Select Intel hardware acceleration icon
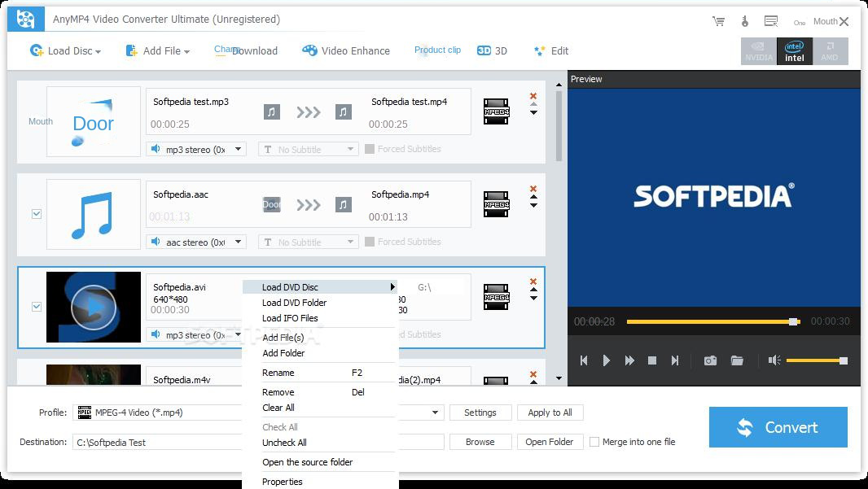This screenshot has height=489, width=868. [794, 51]
